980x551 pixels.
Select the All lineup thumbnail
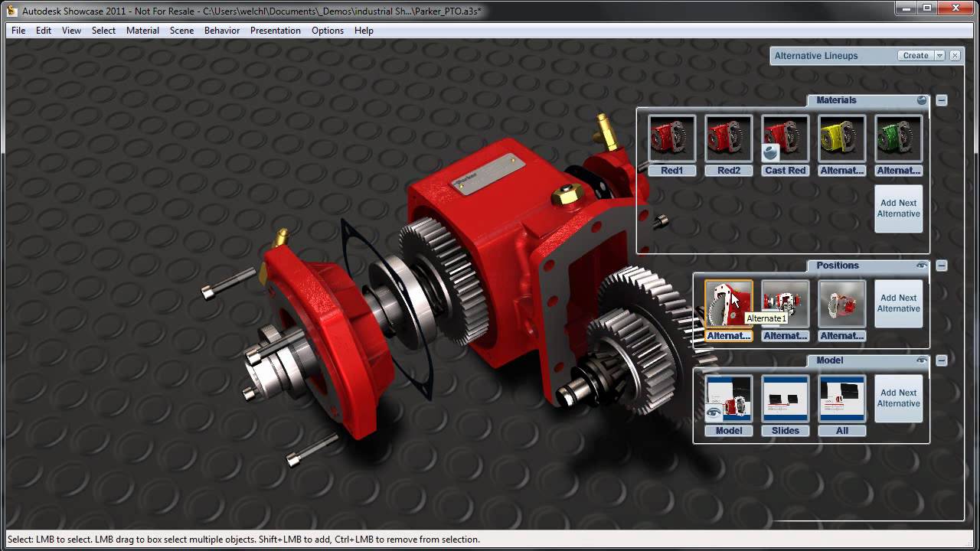point(842,399)
